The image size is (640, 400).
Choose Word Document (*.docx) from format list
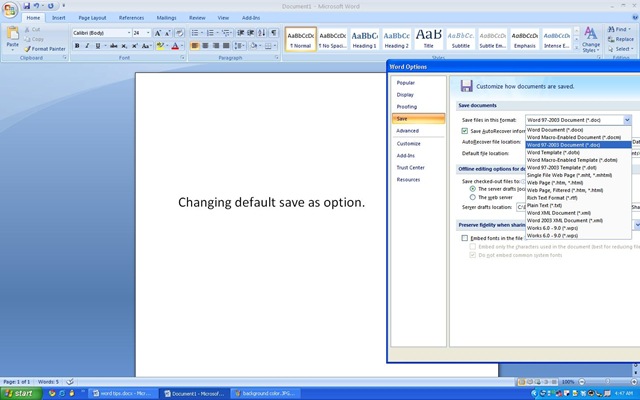(x=578, y=130)
